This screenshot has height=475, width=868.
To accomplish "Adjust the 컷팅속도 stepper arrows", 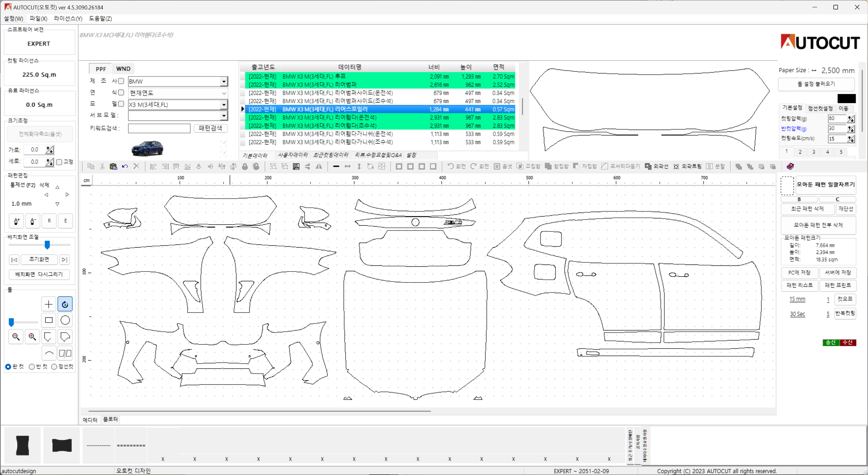I will tap(851, 139).
